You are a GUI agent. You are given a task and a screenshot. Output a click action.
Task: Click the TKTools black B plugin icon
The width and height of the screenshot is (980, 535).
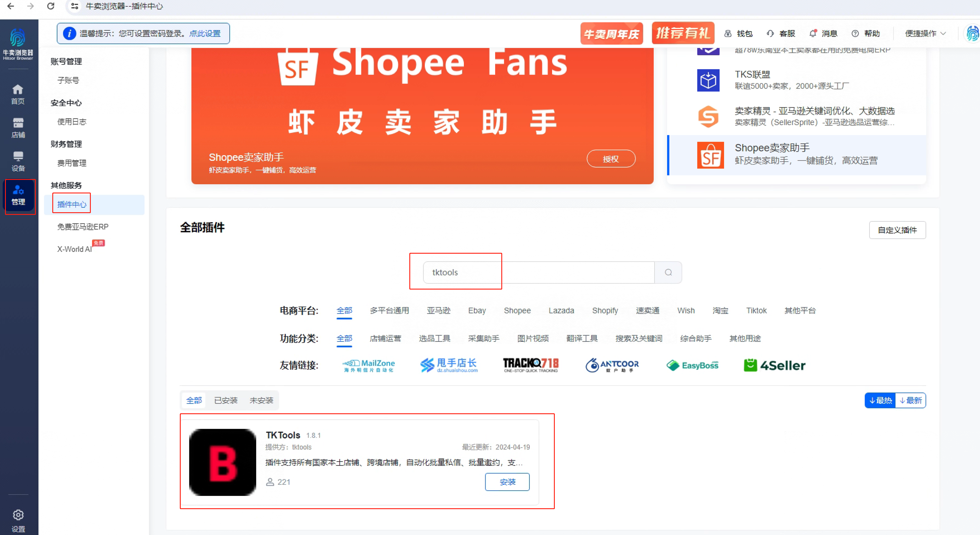tap(222, 462)
